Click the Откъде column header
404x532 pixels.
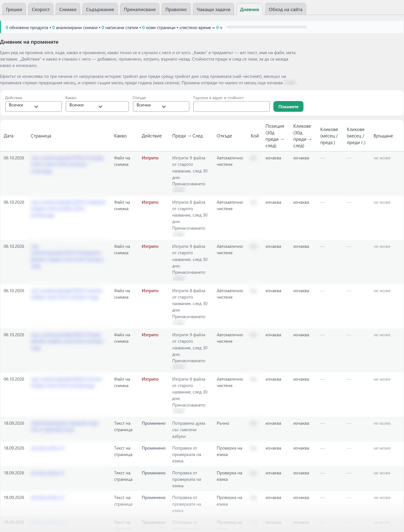pos(224,136)
